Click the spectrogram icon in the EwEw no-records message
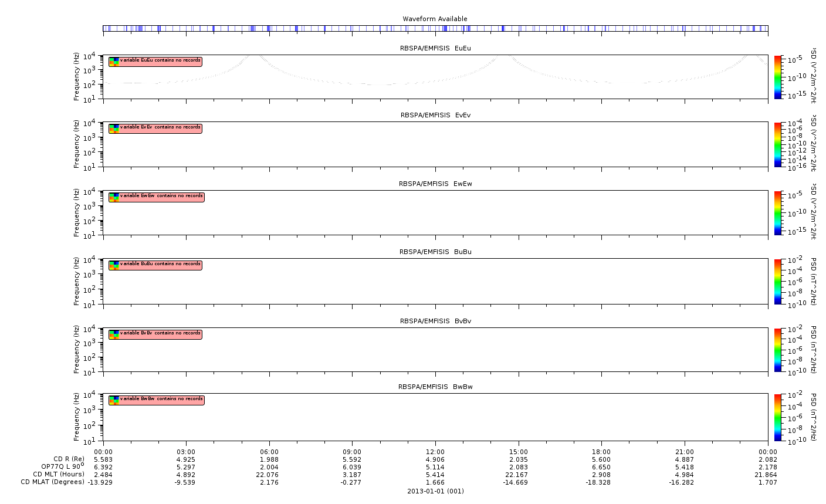Image resolution: width=826 pixels, height=504 pixels. pos(114,197)
